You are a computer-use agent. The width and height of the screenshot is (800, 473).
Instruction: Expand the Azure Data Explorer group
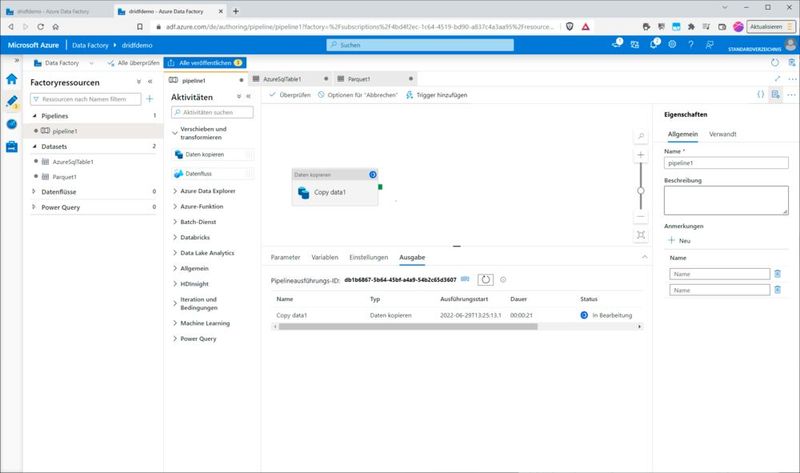coord(175,191)
